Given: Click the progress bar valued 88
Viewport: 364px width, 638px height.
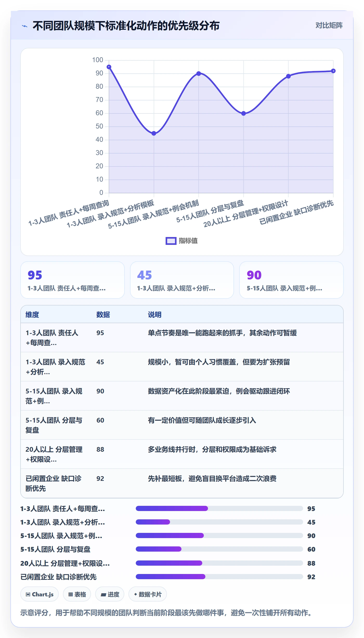Looking at the screenshot, I should coord(219,563).
